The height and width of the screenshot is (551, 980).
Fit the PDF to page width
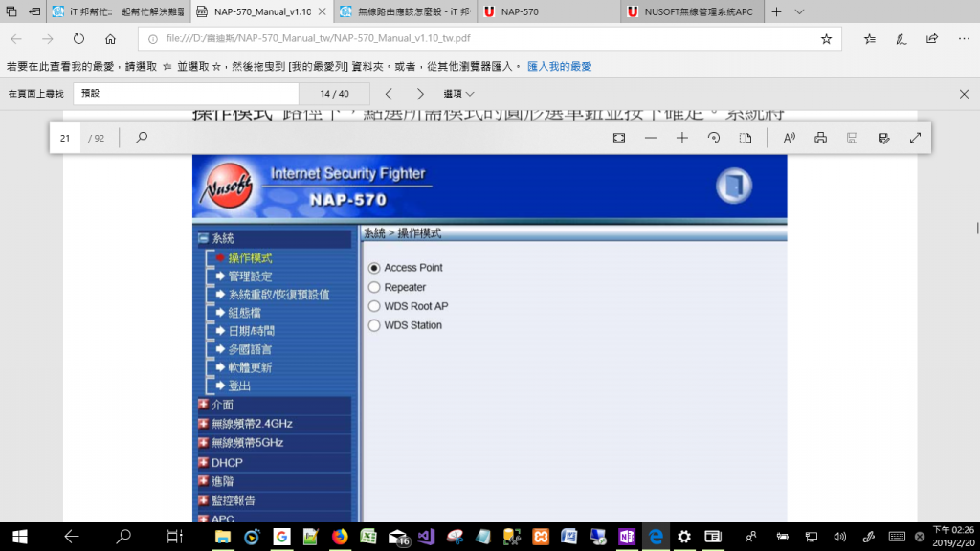[x=619, y=138]
